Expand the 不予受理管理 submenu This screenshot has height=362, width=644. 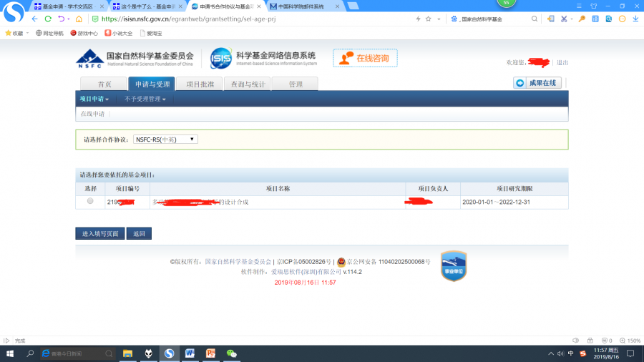(145, 99)
